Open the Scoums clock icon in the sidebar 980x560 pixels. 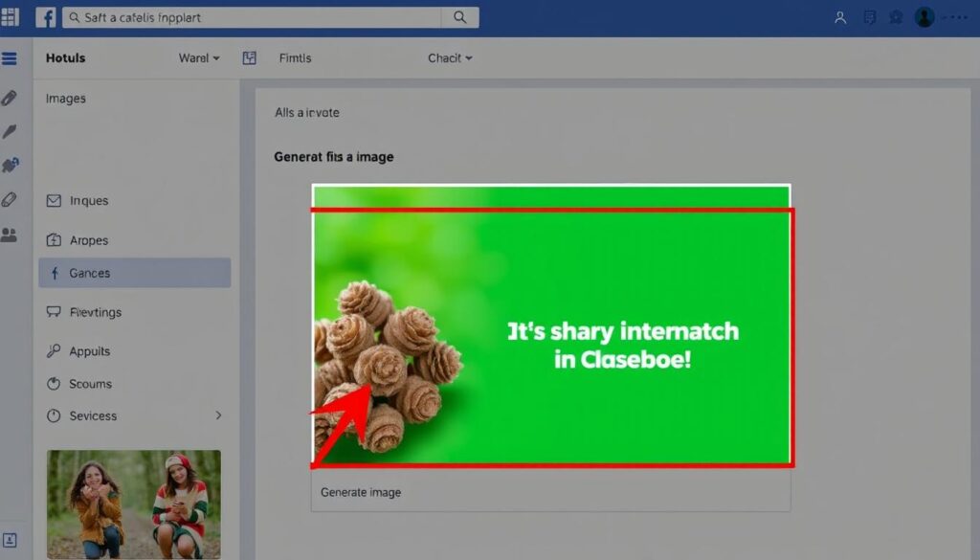[x=55, y=384]
